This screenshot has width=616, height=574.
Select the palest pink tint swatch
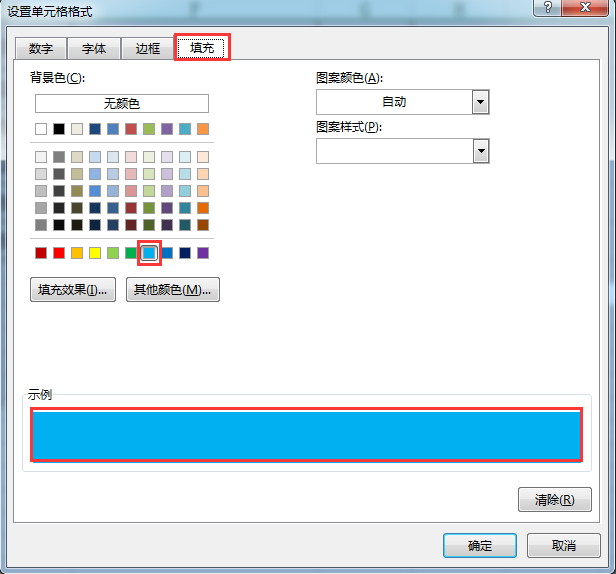point(131,157)
